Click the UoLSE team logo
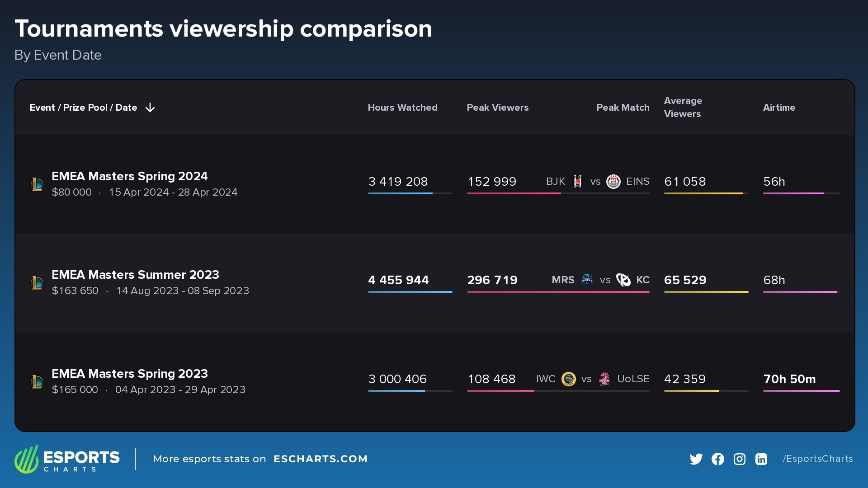Image resolution: width=868 pixels, height=488 pixels. pyautogui.click(x=604, y=379)
